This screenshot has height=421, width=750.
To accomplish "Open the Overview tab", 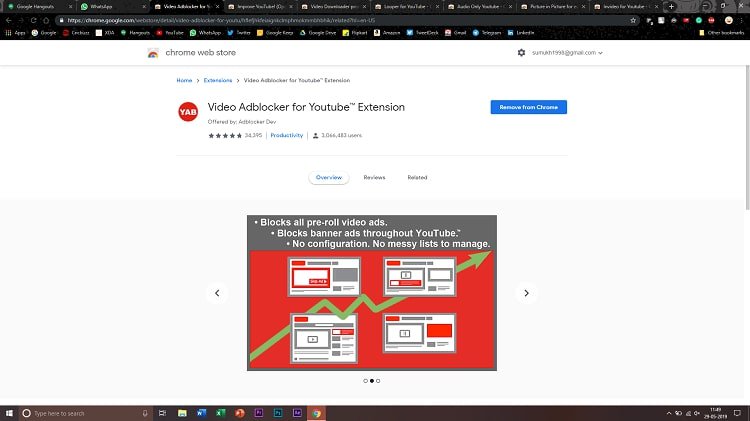I will click(329, 177).
